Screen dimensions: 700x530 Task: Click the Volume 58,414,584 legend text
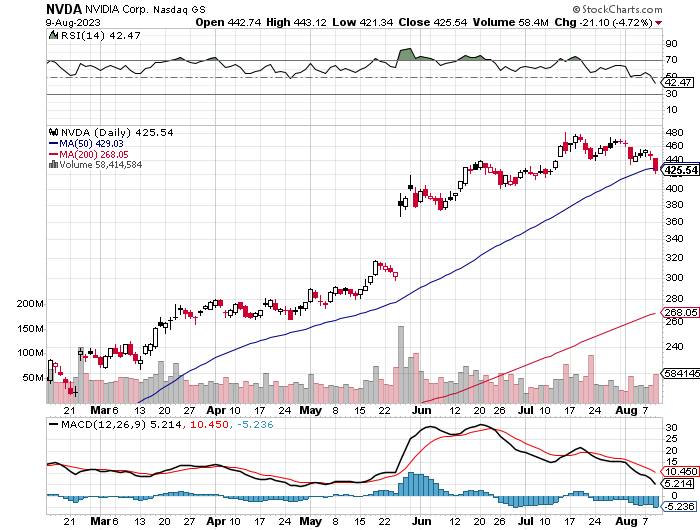101,164
